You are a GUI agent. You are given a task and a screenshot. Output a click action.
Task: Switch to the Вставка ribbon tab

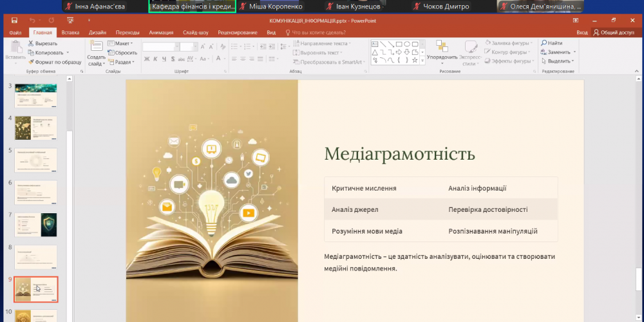coord(70,32)
